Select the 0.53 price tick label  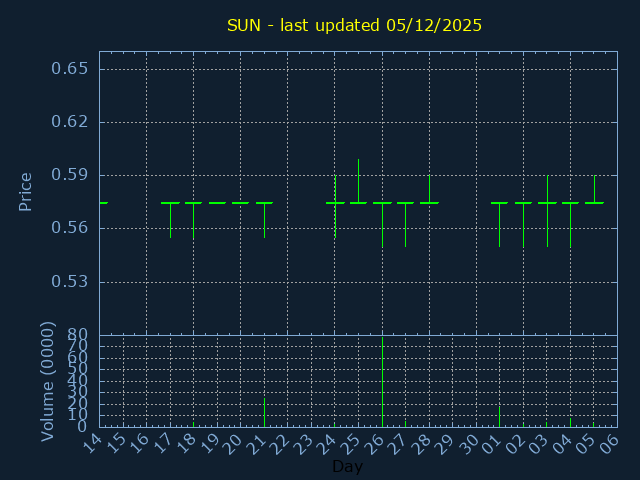click(x=70, y=281)
